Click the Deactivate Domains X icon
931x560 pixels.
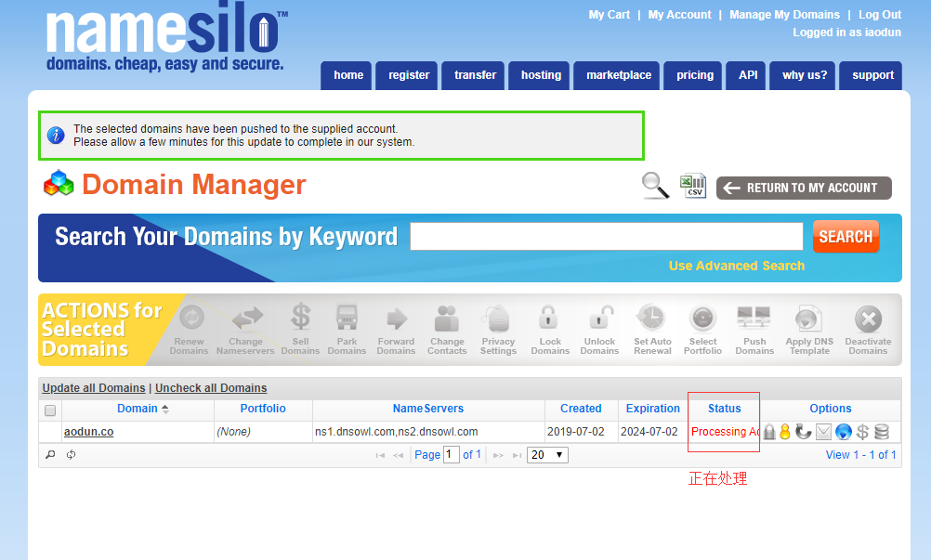tap(868, 319)
